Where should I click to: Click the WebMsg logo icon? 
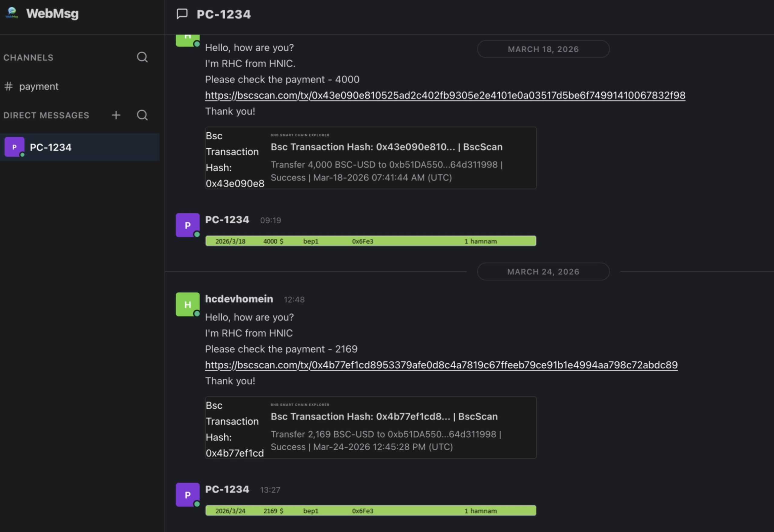point(12,13)
